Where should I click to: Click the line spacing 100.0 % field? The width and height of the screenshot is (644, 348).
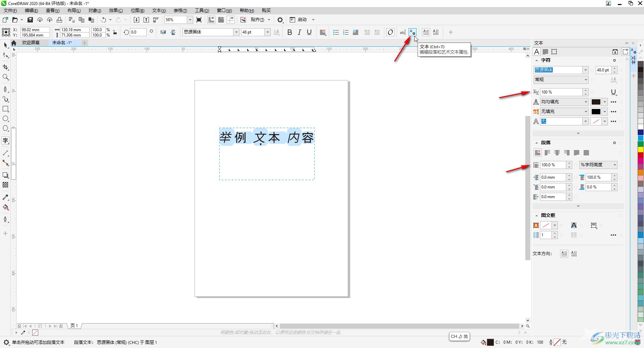coord(553,165)
